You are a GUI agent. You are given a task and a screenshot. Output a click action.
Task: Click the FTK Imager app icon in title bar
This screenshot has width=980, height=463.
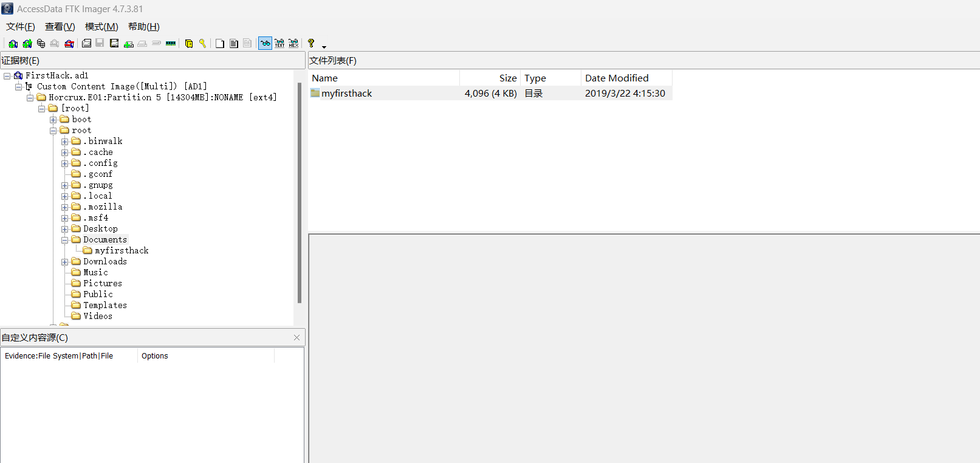click(x=7, y=9)
